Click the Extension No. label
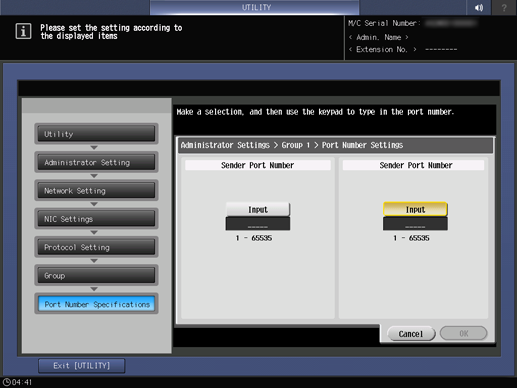 pyautogui.click(x=382, y=49)
